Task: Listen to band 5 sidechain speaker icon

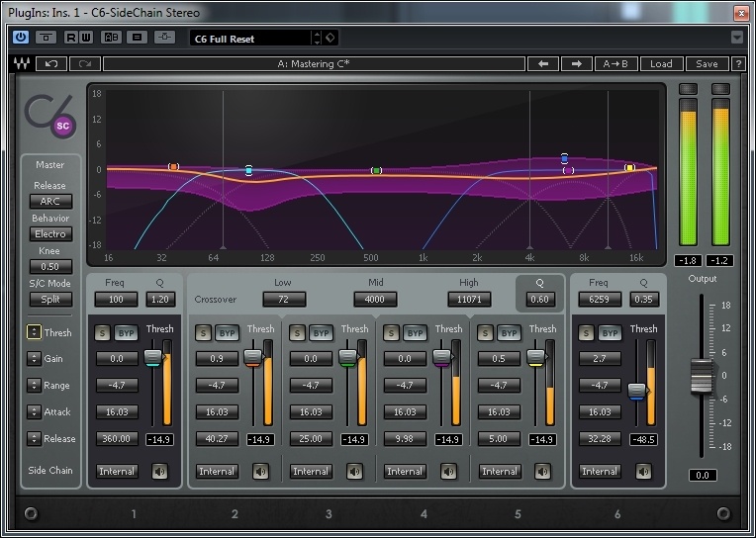Action: coord(543,471)
